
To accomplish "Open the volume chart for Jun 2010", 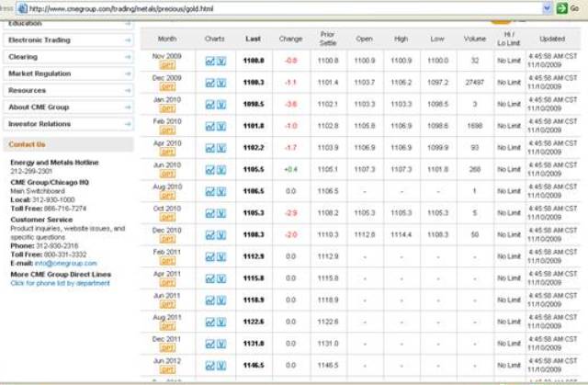I will 221,169.
